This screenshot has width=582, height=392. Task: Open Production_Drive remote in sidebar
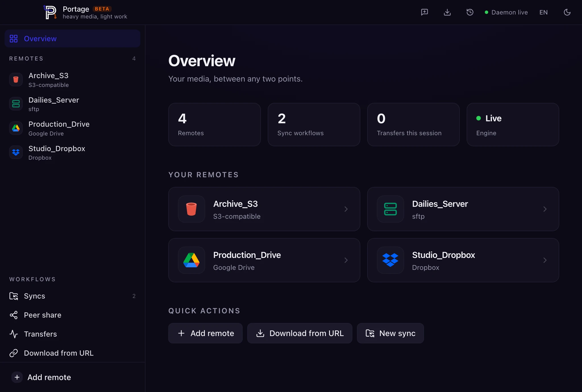tap(72, 128)
